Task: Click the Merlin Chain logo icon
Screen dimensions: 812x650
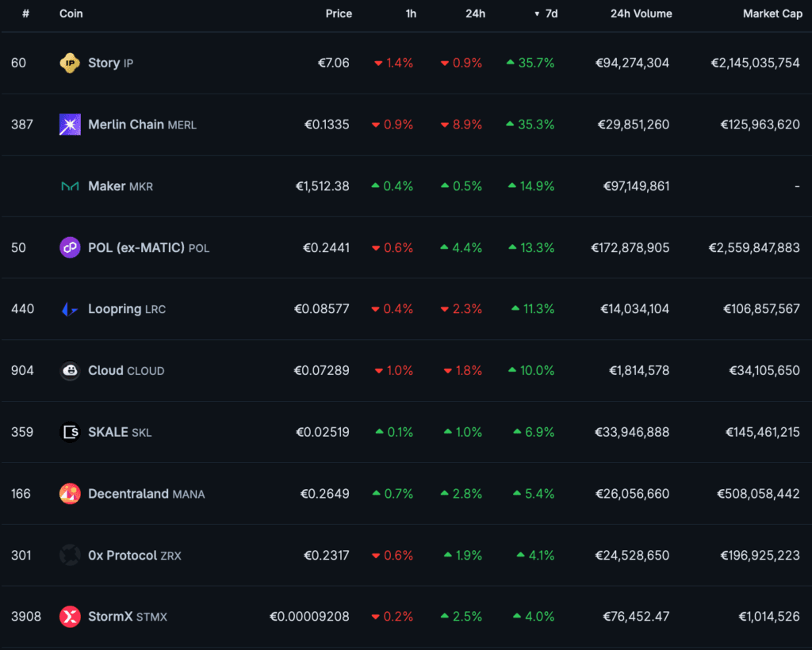Action: (x=70, y=124)
